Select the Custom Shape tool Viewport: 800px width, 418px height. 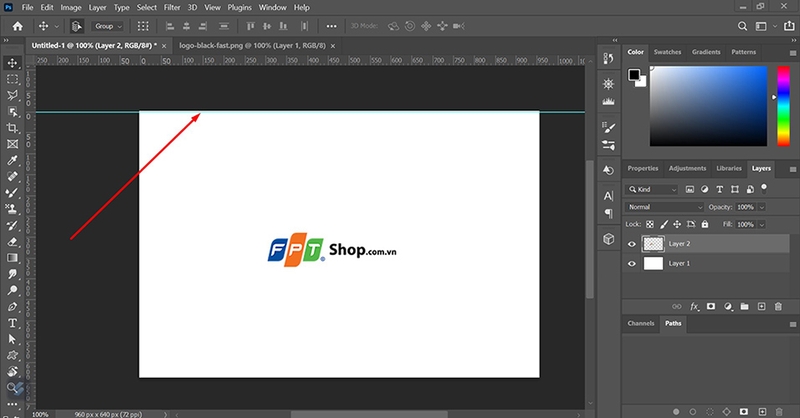point(12,355)
